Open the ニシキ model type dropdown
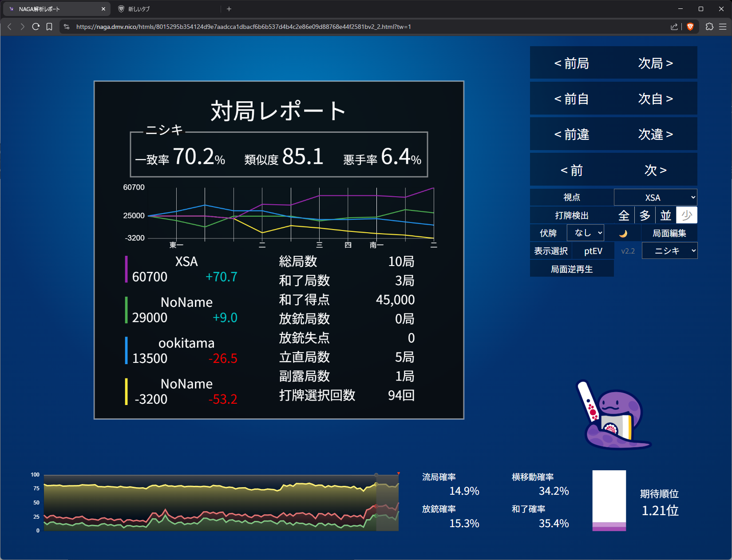Viewport: 732px width, 560px height. pos(669,251)
